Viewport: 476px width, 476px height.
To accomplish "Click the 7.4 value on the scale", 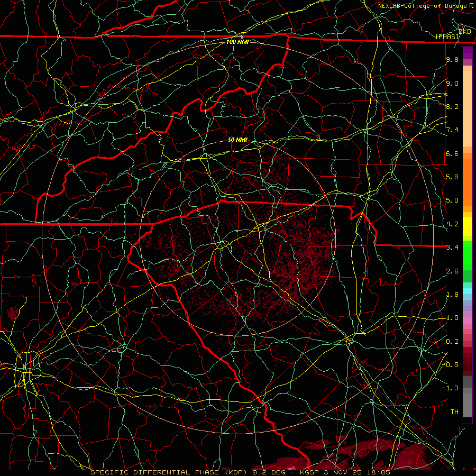I will pyautogui.click(x=452, y=130).
